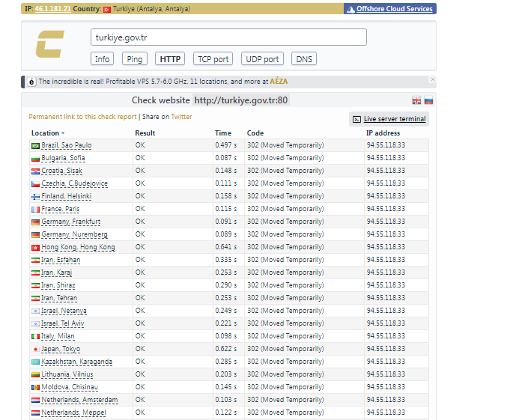Open the TCP port check tab
Viewport: 528px width, 420px height.
click(213, 59)
